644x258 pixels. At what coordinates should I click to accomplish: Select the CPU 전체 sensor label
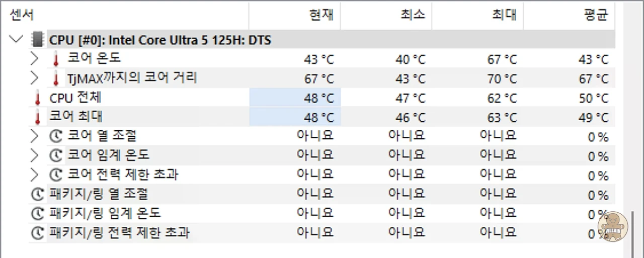point(75,98)
